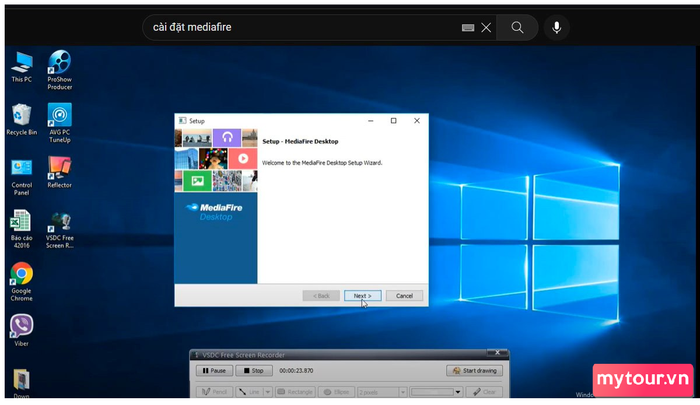Click the 'Setup - MediaFire Desktop' heading
This screenshot has width=700, height=405.
point(300,142)
